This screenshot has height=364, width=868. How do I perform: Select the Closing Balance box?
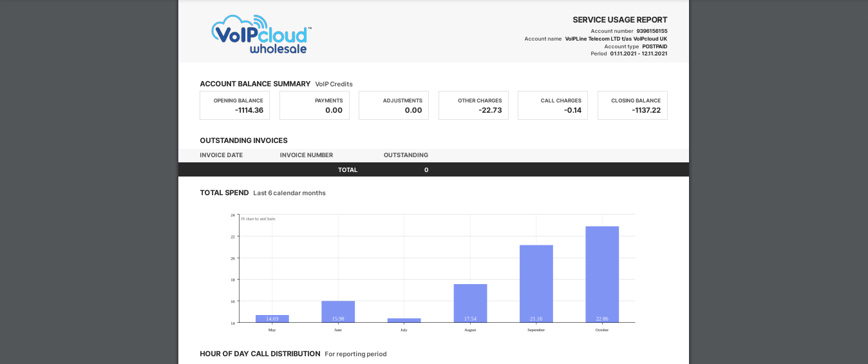[632, 105]
